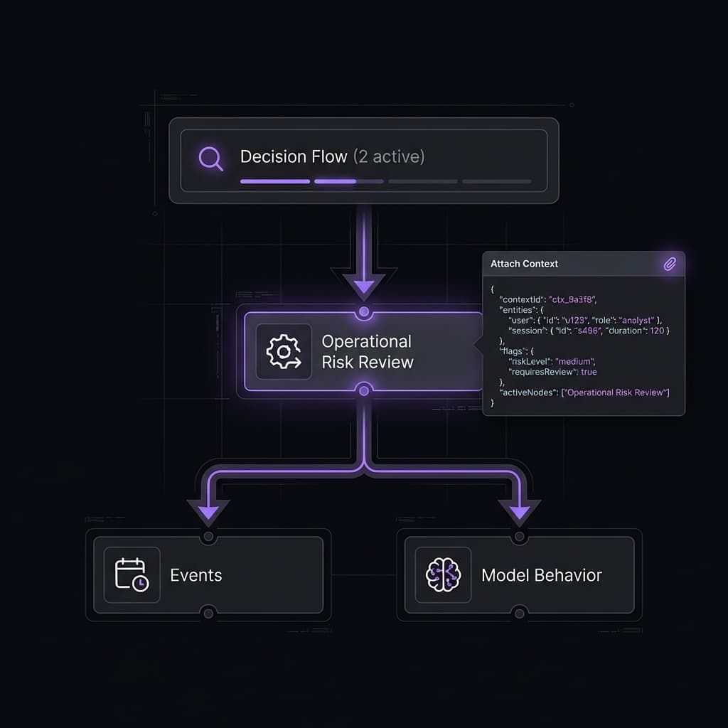Click the gear's center dot on Operational Risk Review
The width and height of the screenshot is (728, 728).
pos(283,351)
